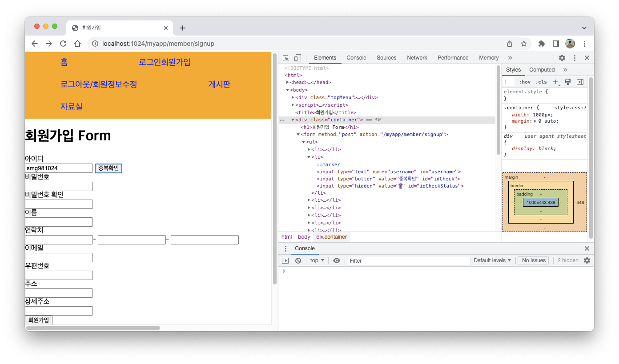This screenshot has width=619, height=364.
Task: Collapse the ul element node
Action: click(304, 142)
